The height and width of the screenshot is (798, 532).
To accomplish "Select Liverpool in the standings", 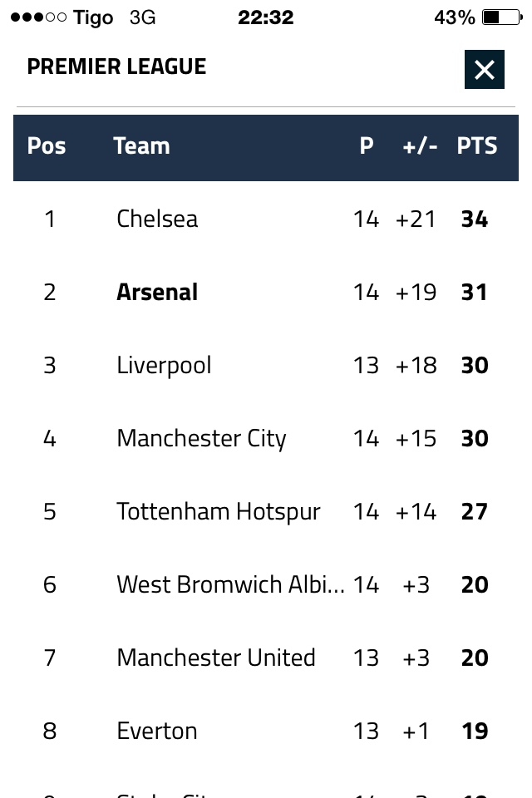I will pyautogui.click(x=164, y=365).
